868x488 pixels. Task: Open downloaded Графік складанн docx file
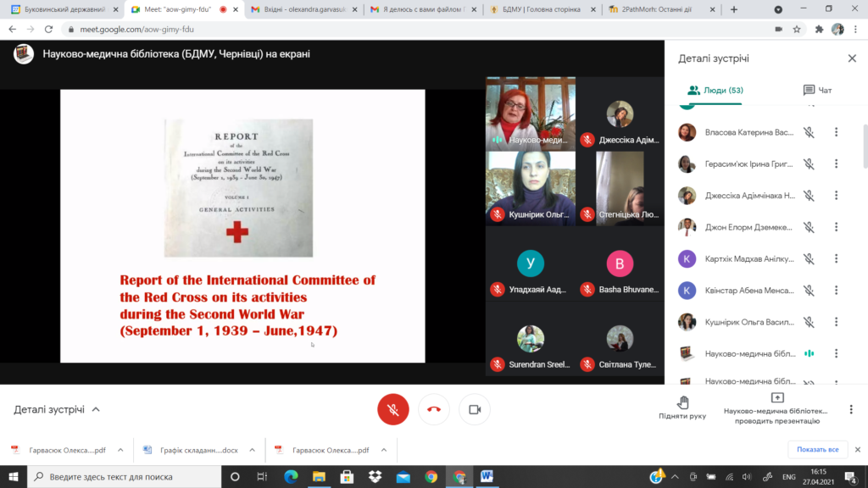click(x=192, y=450)
